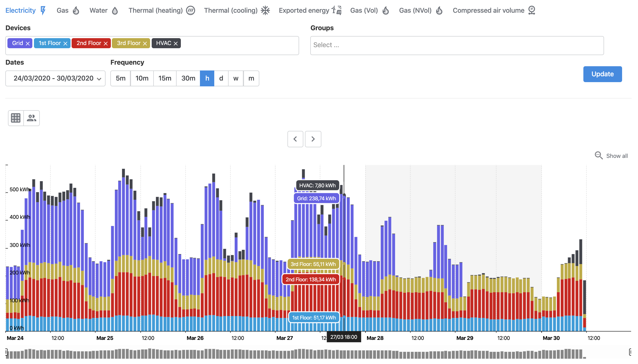
Task: Click the left handle of range slider
Action: click(6, 352)
